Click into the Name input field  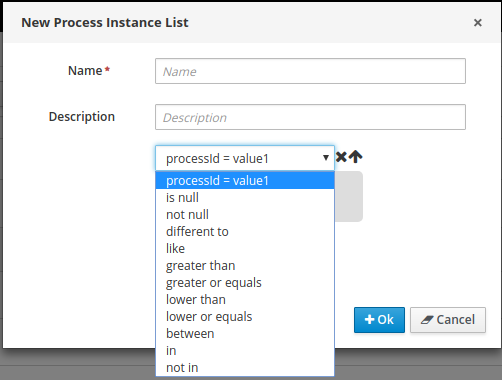(310, 71)
